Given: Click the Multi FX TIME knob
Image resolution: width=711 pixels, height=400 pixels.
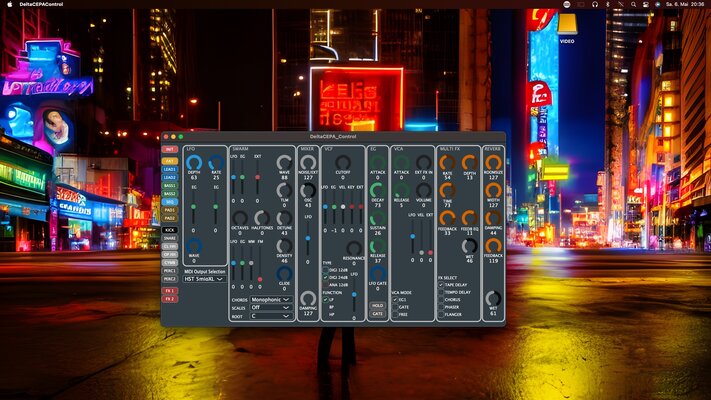Looking at the screenshot, I should point(447,190).
